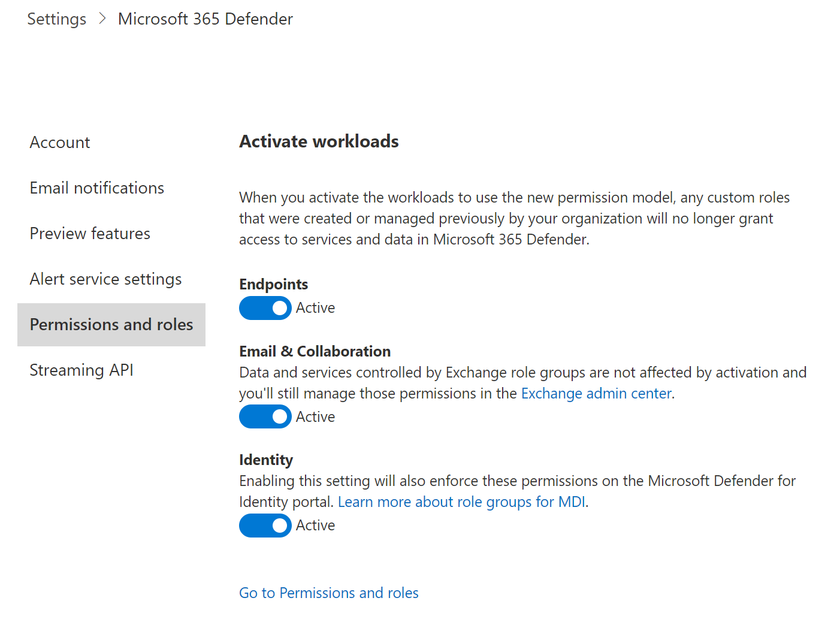Viewport: 840px width, 622px height.
Task: Toggle off Email & Collaboration workload
Action: (x=265, y=417)
